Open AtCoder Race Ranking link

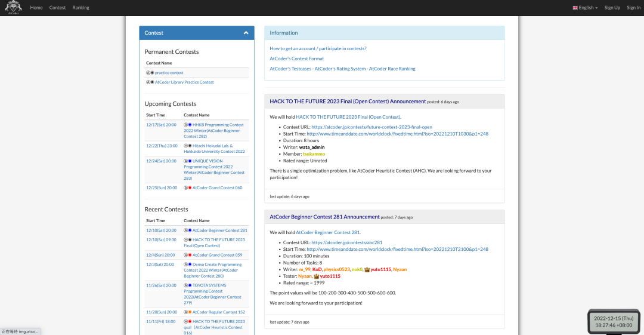(x=392, y=69)
